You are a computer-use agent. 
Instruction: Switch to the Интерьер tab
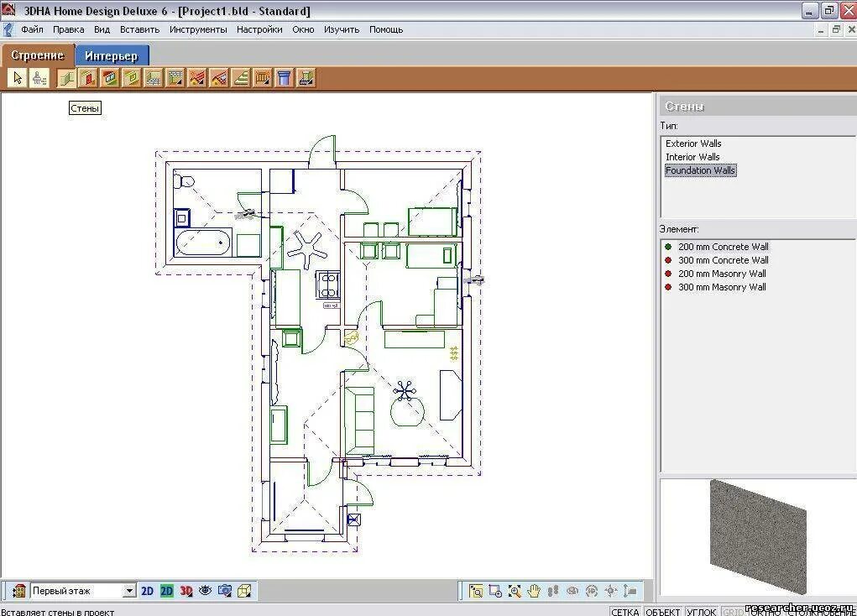112,55
